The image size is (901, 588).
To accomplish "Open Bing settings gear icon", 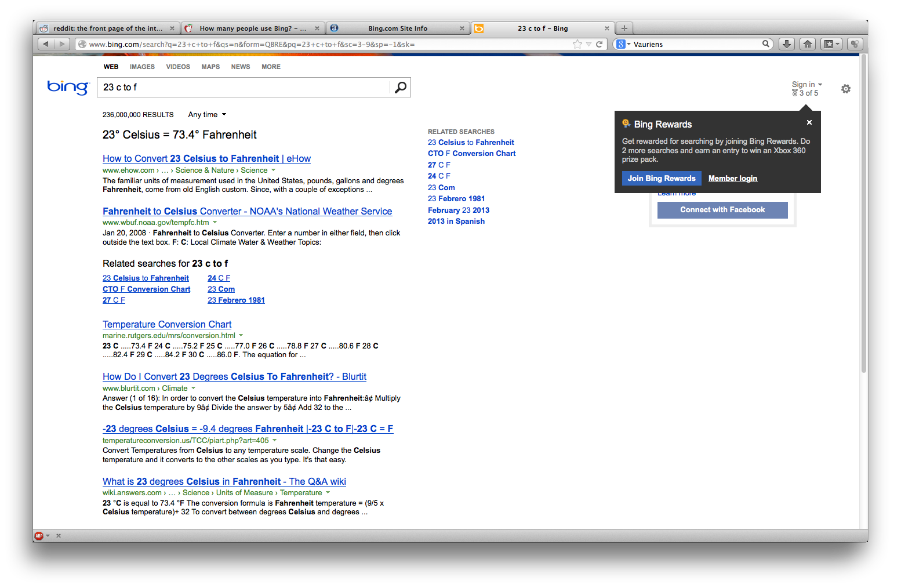I will pyautogui.click(x=846, y=89).
